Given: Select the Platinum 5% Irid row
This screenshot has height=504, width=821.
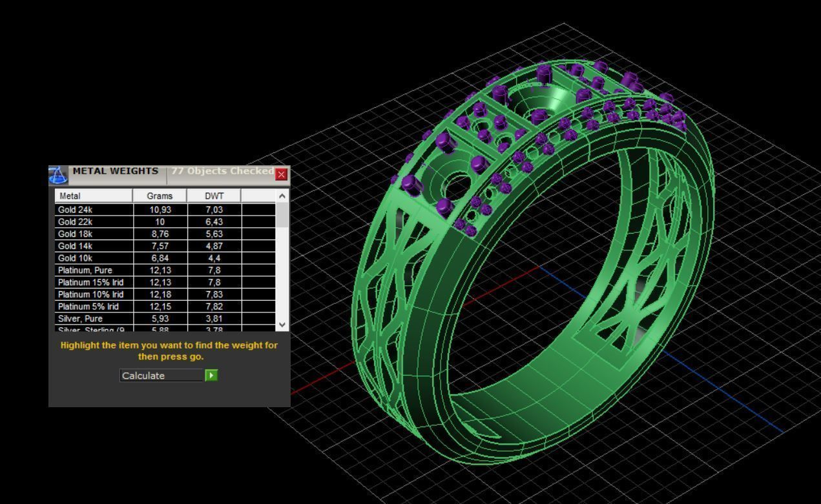Looking at the screenshot, I should pos(165,307).
